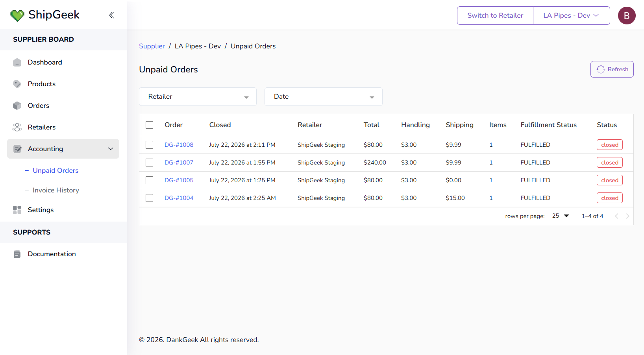Click the closed status badge for DG-#1008
Viewport: 644px width, 355px height.
point(610,145)
